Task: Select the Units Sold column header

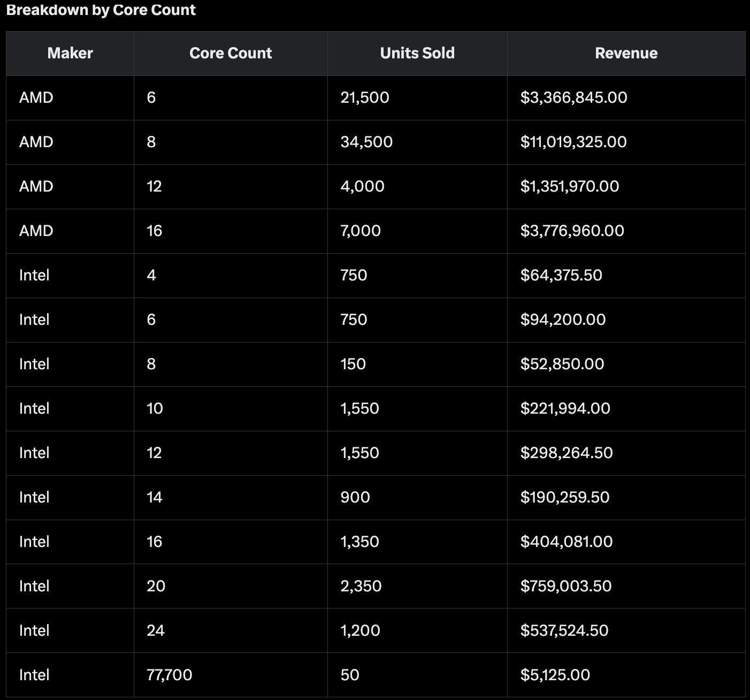Action: coord(417,53)
